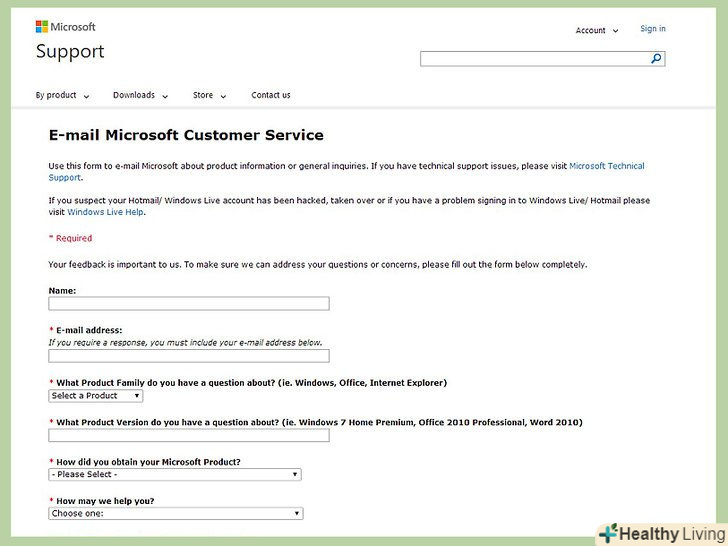Go to Contact us
Image resolution: width=728 pixels, height=546 pixels.
pos(270,96)
